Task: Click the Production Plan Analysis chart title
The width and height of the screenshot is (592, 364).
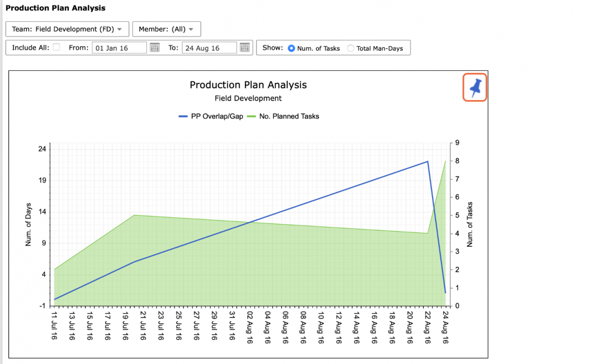Action: [248, 85]
